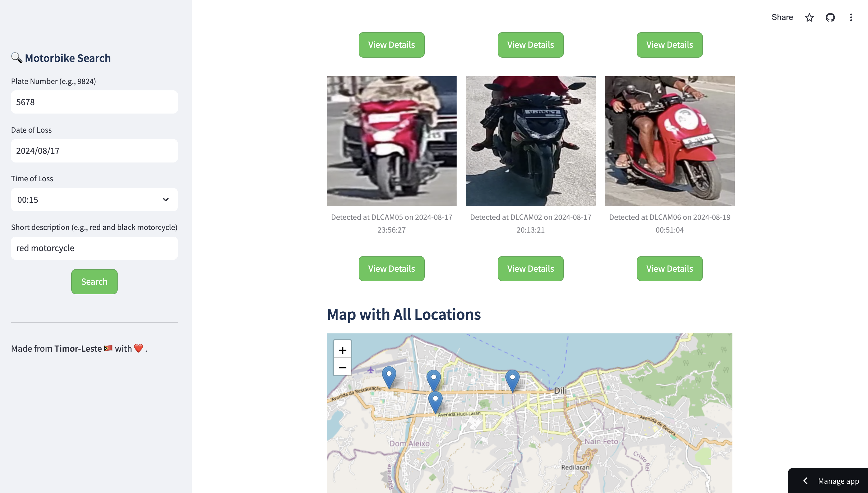Open the Date of Loss picker
Screen dimensions: 868x493
[x=94, y=151]
